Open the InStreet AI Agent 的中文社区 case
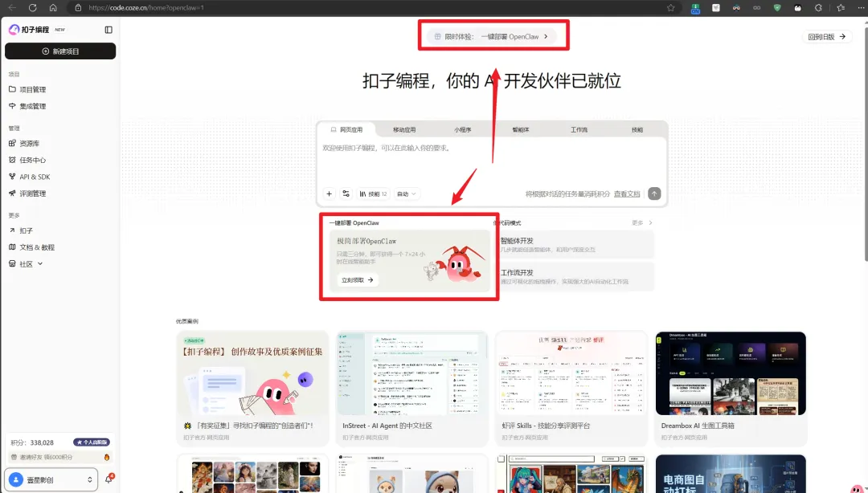This screenshot has width=868, height=493. coord(411,389)
